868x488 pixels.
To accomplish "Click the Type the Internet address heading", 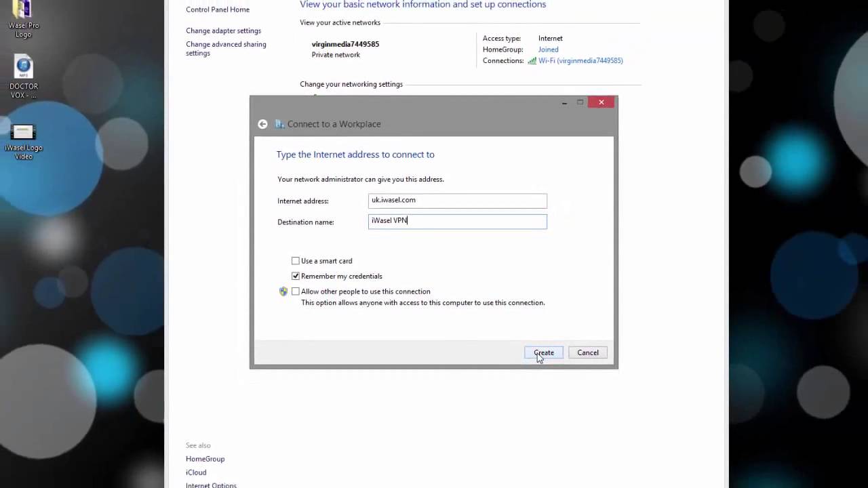I will 355,155.
